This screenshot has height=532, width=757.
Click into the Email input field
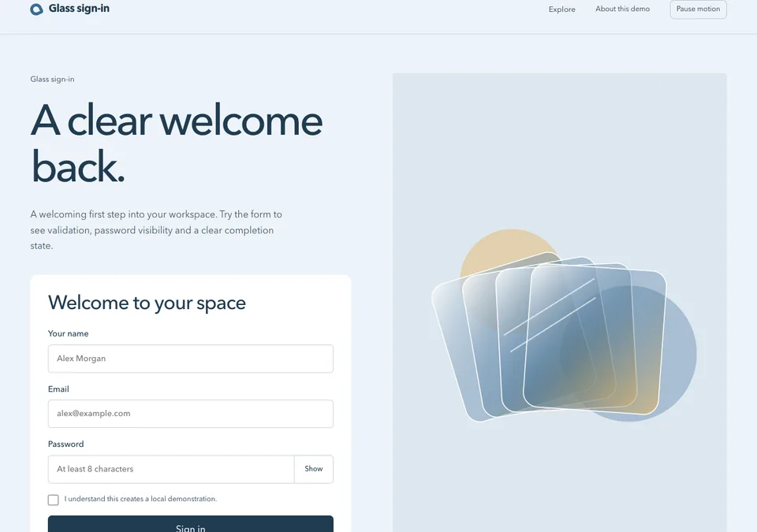(x=191, y=413)
